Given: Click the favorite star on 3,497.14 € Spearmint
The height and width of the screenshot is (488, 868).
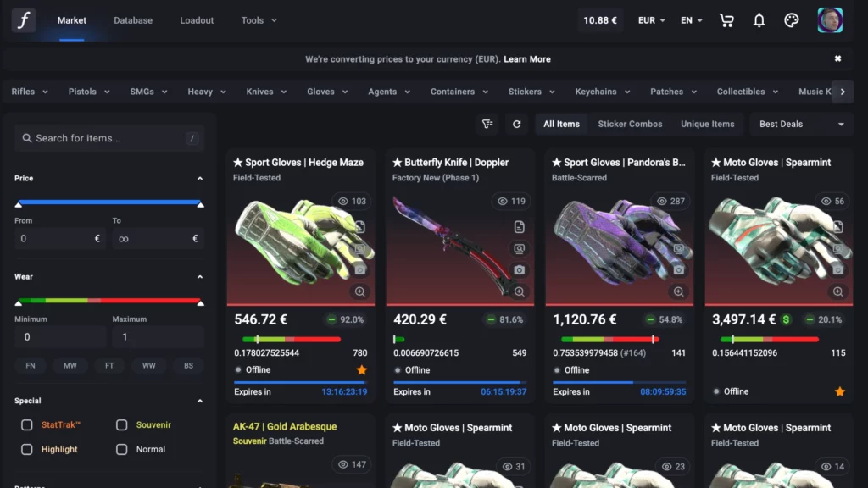Looking at the screenshot, I should 840,391.
